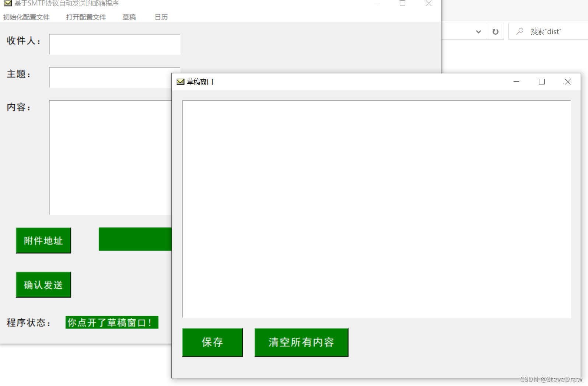588x386 pixels.
Task: Click the draft window text editing area
Action: (377, 209)
